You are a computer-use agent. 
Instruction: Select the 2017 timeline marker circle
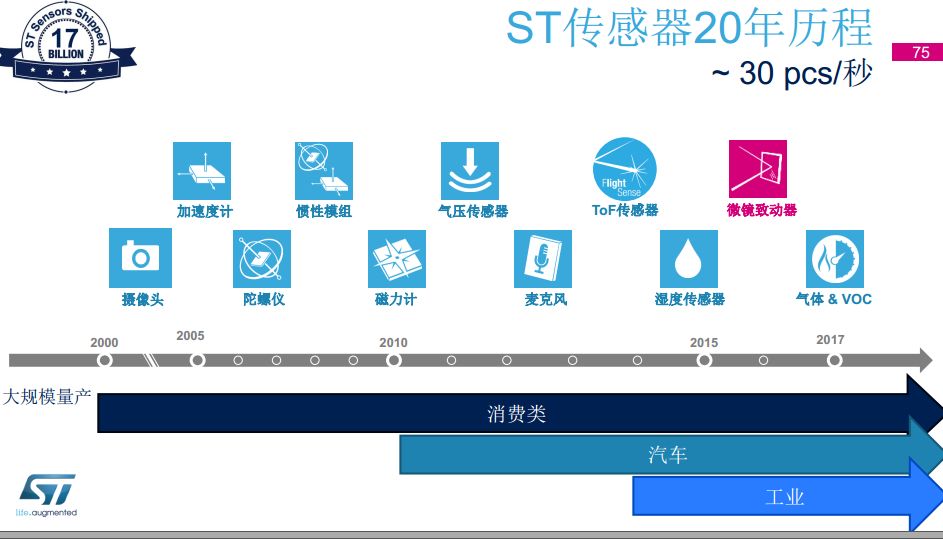pyautogui.click(x=834, y=360)
